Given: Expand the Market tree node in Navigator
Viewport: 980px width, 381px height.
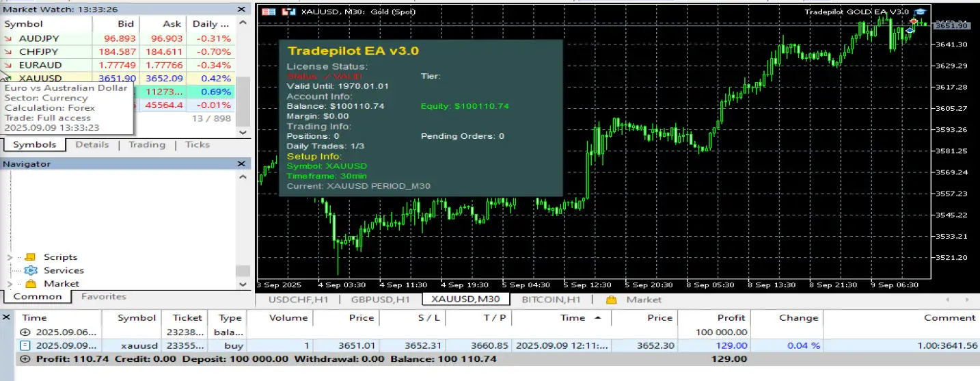Looking at the screenshot, I should (10, 283).
